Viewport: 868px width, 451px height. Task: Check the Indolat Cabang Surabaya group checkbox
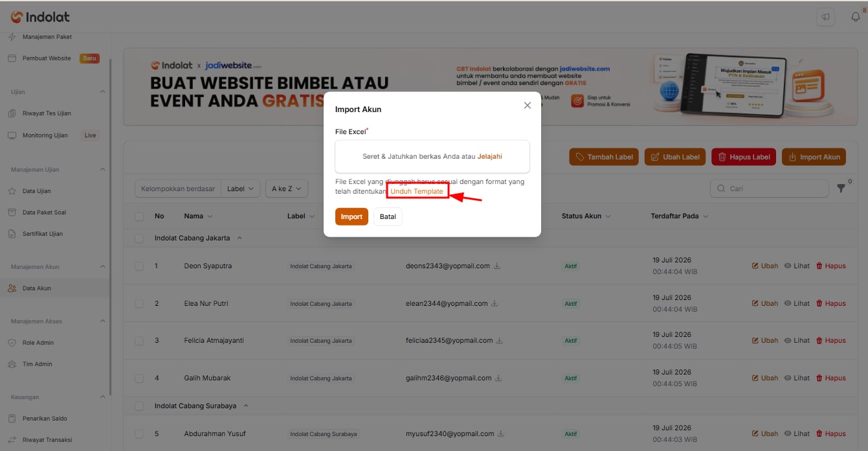click(139, 406)
